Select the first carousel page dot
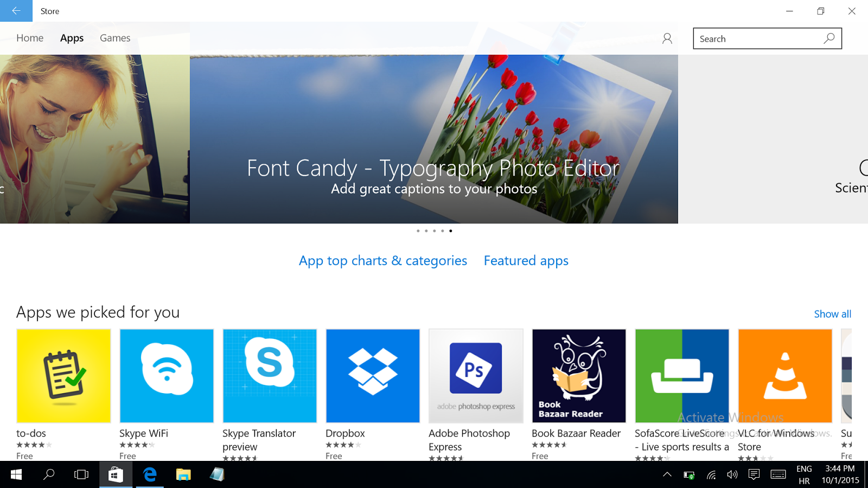 click(x=418, y=231)
